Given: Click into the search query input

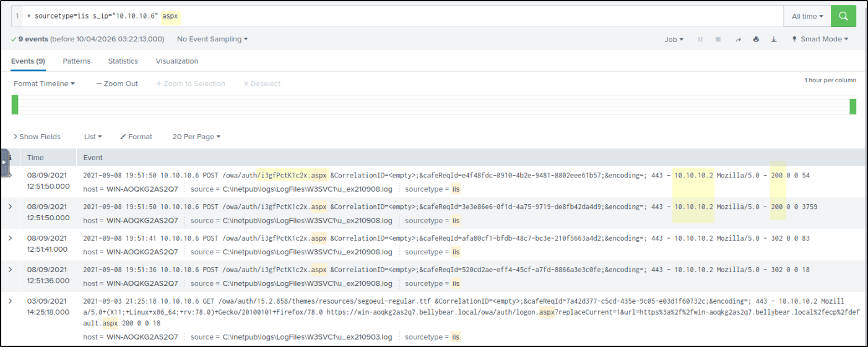Looking at the screenshot, I should click(433, 17).
